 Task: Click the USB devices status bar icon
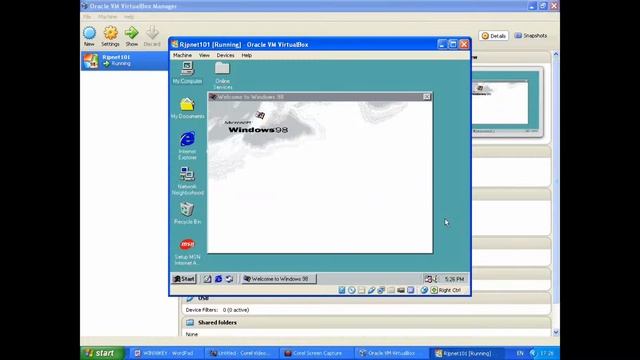tap(371, 290)
